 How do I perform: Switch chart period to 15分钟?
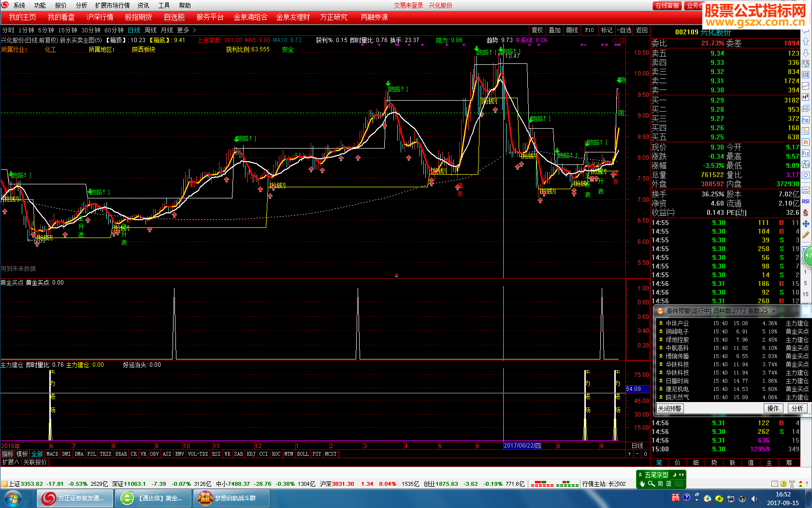tap(68, 30)
